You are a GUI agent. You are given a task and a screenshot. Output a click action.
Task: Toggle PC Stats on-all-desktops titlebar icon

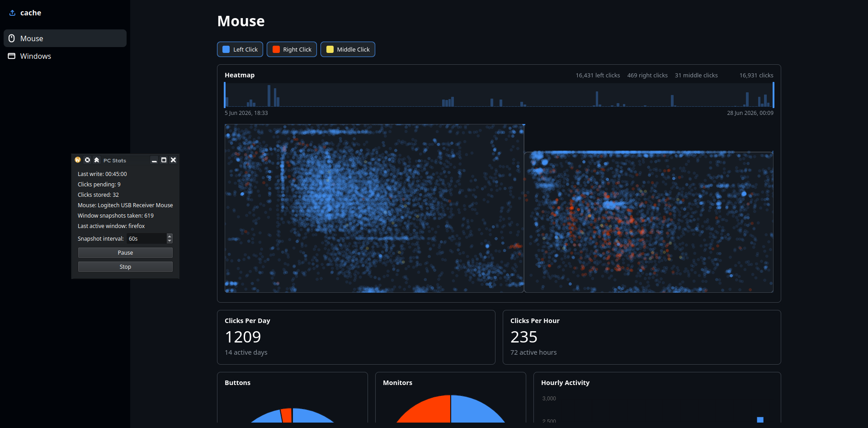coord(87,160)
